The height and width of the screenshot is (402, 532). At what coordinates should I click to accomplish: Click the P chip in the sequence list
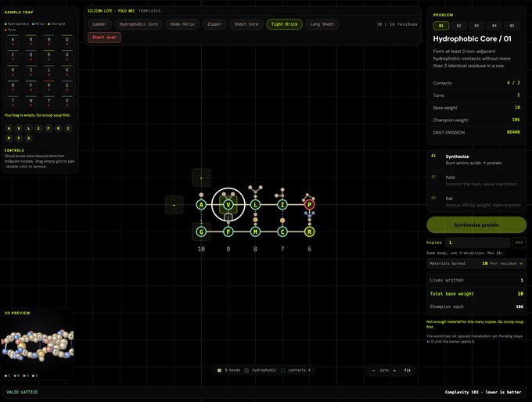coord(49,128)
